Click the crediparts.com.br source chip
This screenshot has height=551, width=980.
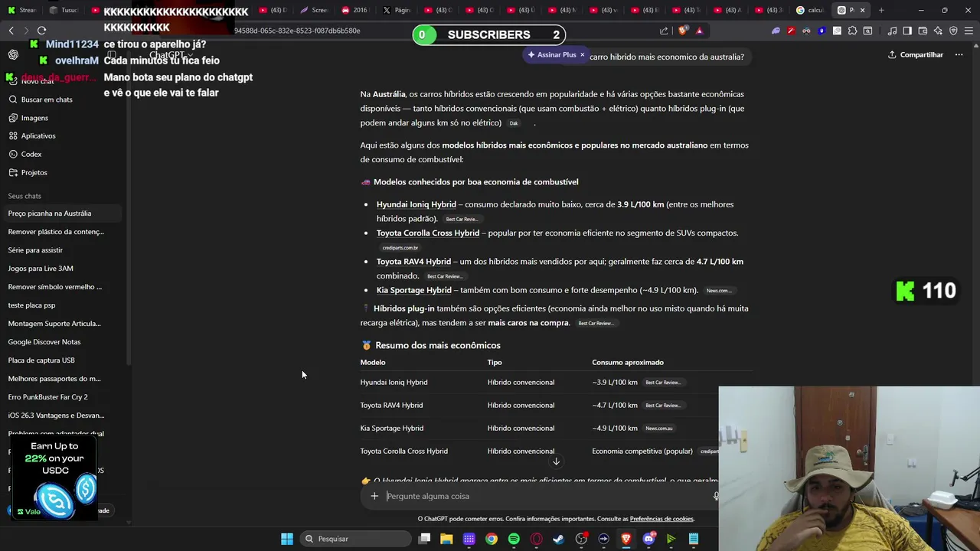pos(400,248)
